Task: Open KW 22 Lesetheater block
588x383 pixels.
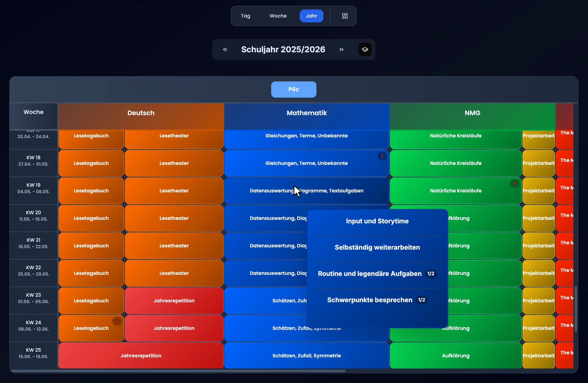Action: point(174,273)
